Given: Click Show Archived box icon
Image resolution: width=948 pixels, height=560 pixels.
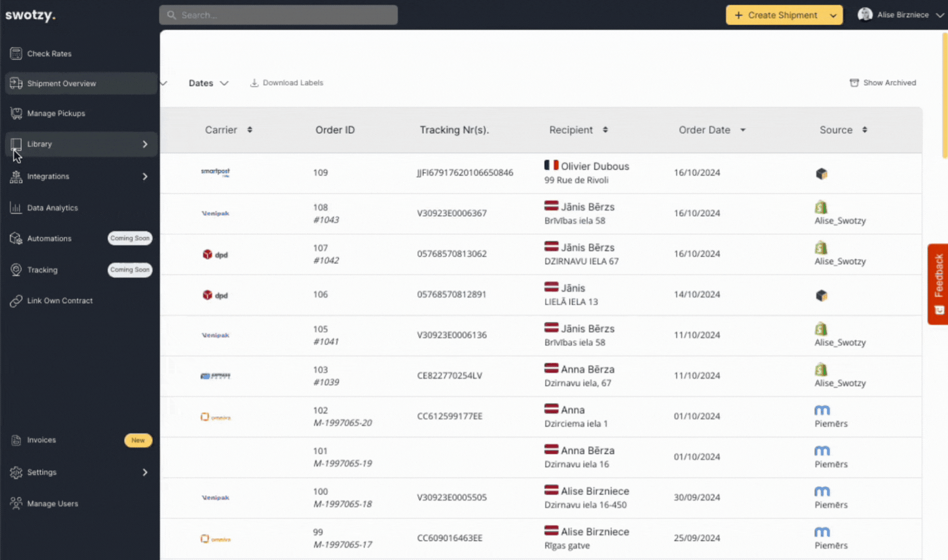Looking at the screenshot, I should click(x=854, y=82).
